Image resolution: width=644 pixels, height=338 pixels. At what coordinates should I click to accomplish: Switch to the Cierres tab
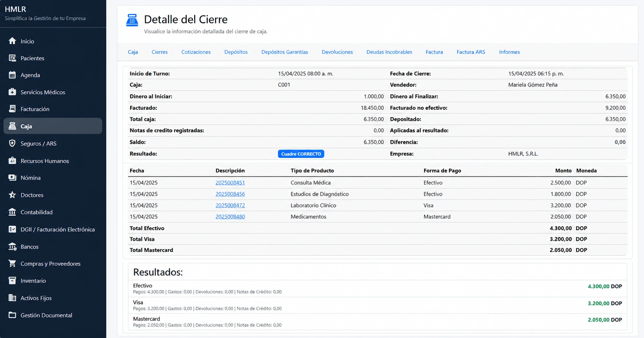(x=160, y=52)
